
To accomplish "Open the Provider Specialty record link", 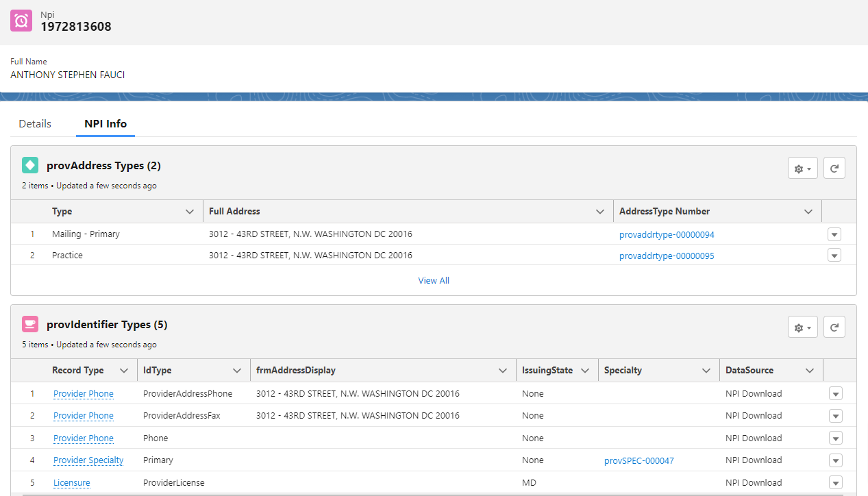I will tap(88, 460).
